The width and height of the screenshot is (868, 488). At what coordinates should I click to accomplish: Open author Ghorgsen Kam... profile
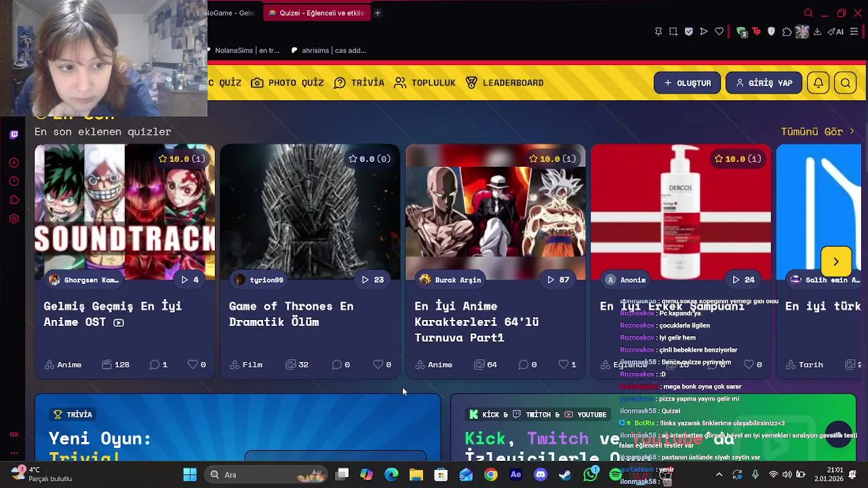pos(83,280)
